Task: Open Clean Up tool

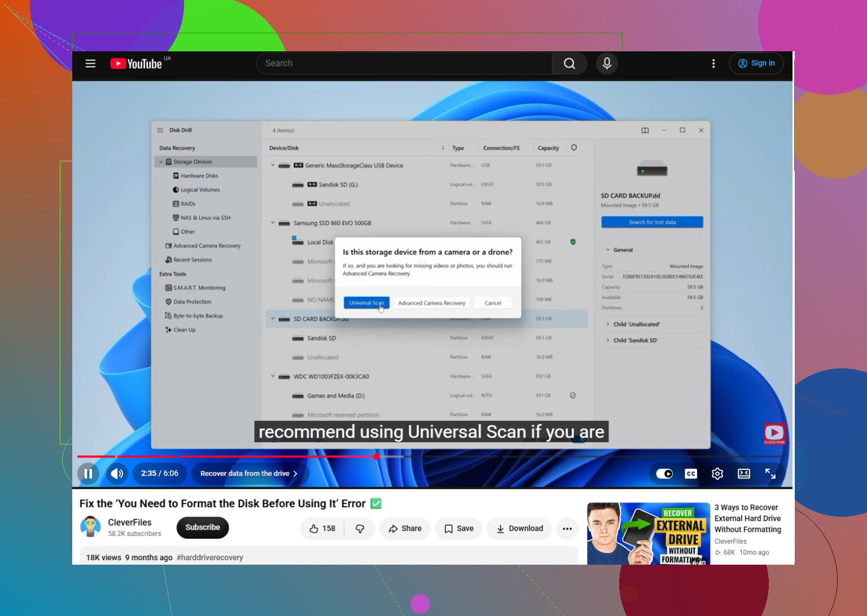Action: (181, 330)
